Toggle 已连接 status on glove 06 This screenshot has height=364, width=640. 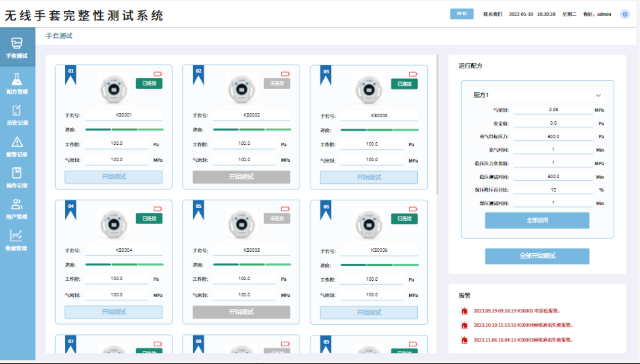tap(404, 218)
